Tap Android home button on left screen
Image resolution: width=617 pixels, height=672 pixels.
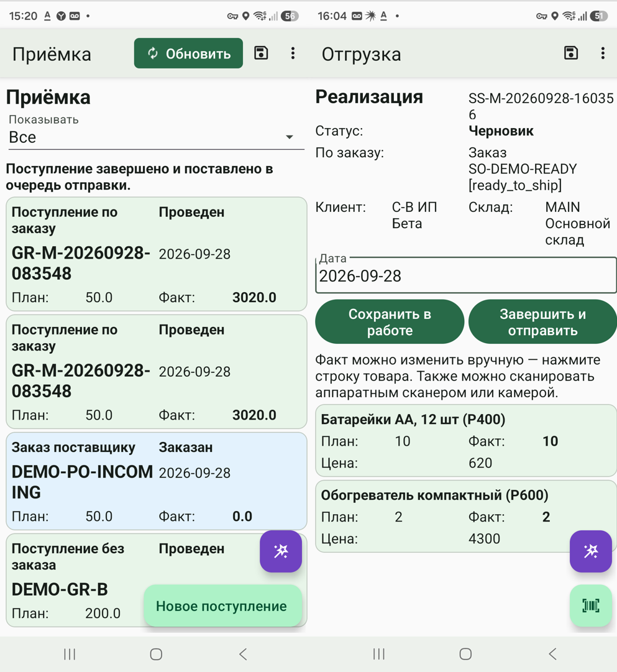coord(156,654)
